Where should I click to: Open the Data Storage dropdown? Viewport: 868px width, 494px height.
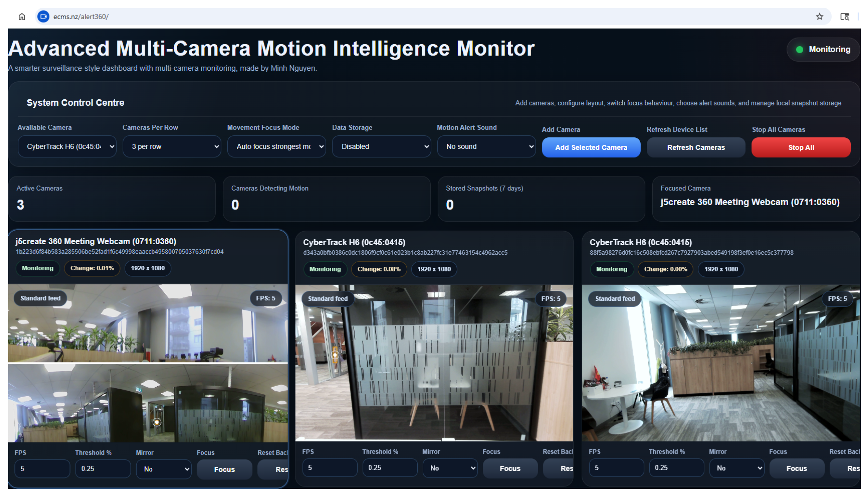tap(382, 147)
